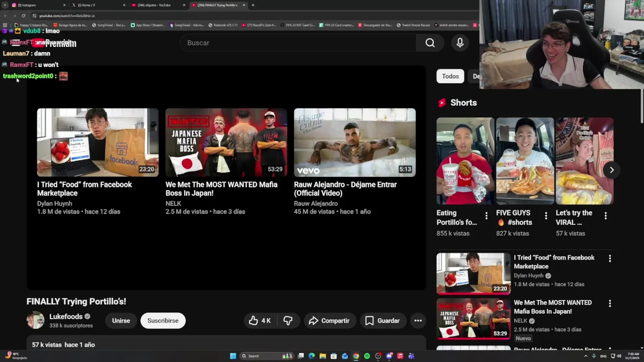The image size is (644, 362).
Task: Open Spotify from the taskbar
Action: tap(367, 356)
